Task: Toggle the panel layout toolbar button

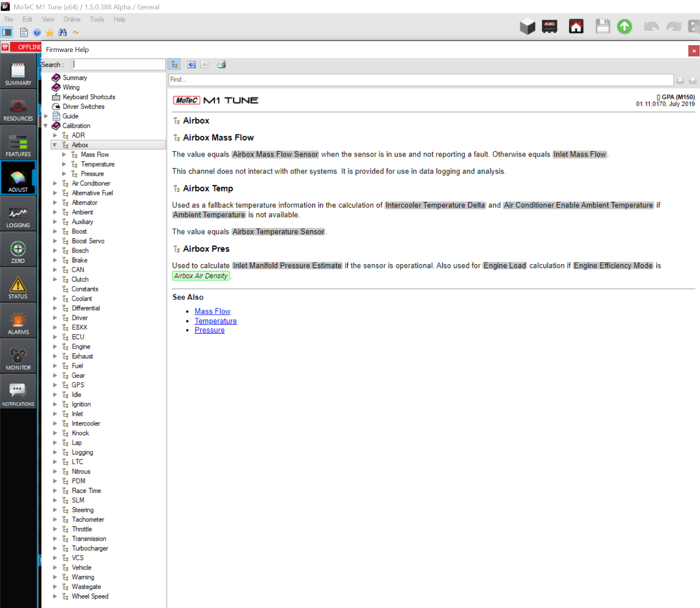Action: pos(7,33)
